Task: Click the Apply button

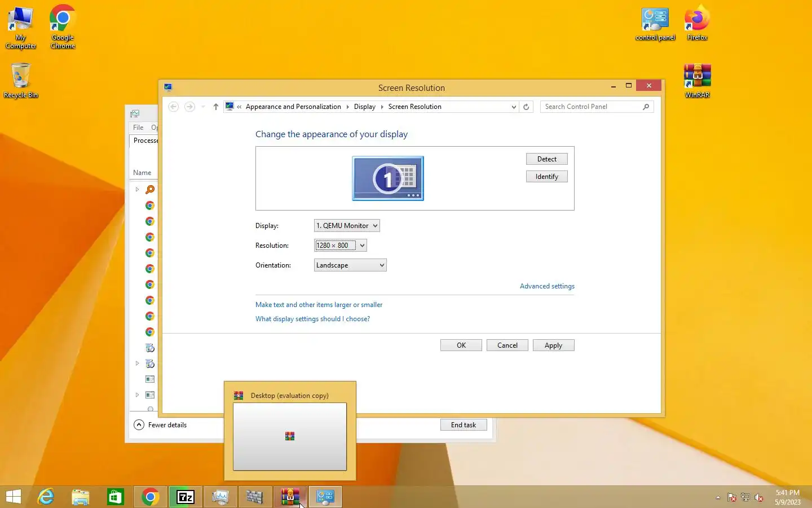Action: pyautogui.click(x=554, y=345)
